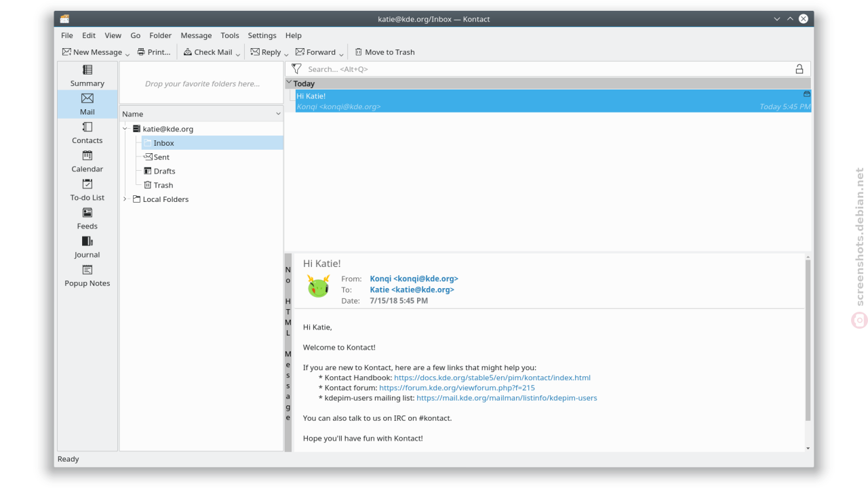
Task: Open Reply dropdown arrow
Action: click(286, 53)
